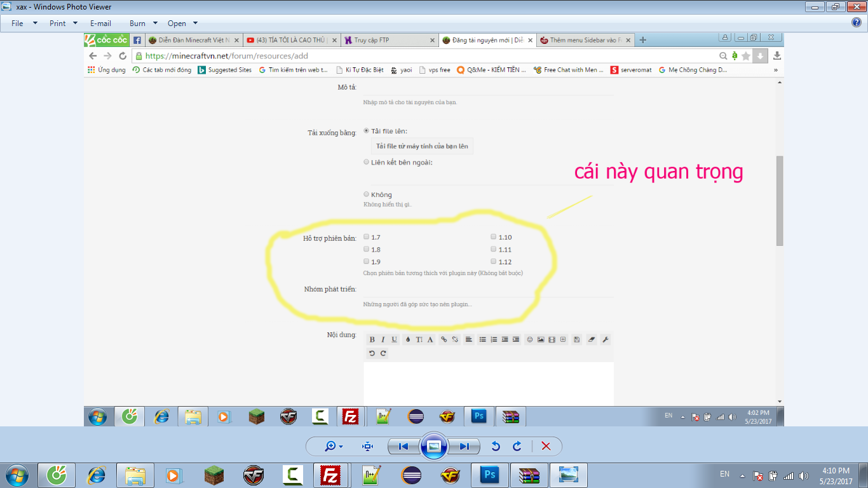Remove link with the unlink icon

pos(455,339)
